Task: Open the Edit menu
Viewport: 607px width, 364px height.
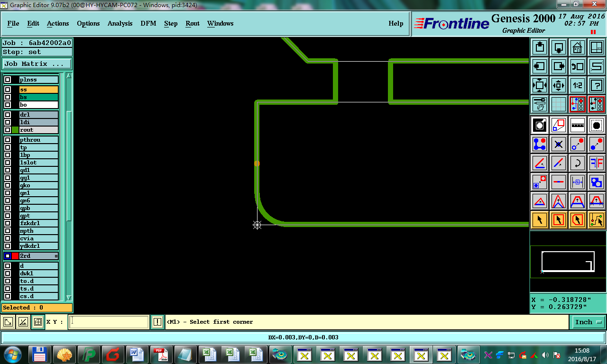Action: coord(33,23)
